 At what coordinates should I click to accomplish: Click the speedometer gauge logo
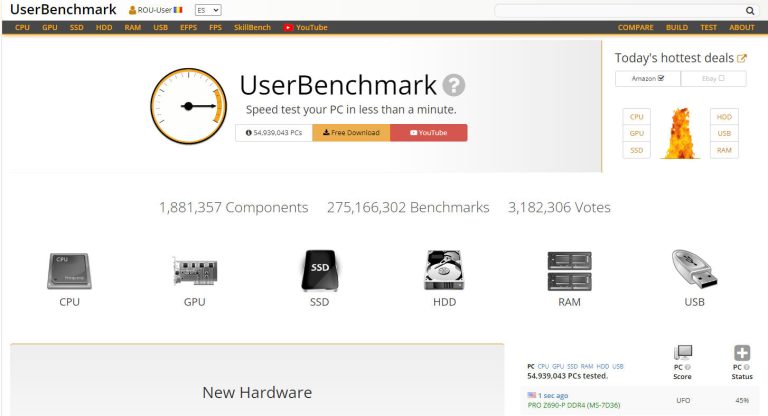coord(189,106)
